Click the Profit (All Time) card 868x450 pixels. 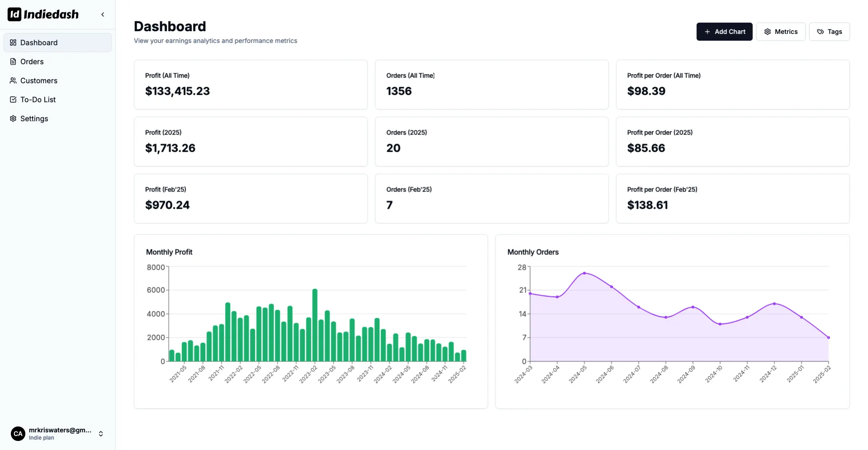pyautogui.click(x=250, y=84)
